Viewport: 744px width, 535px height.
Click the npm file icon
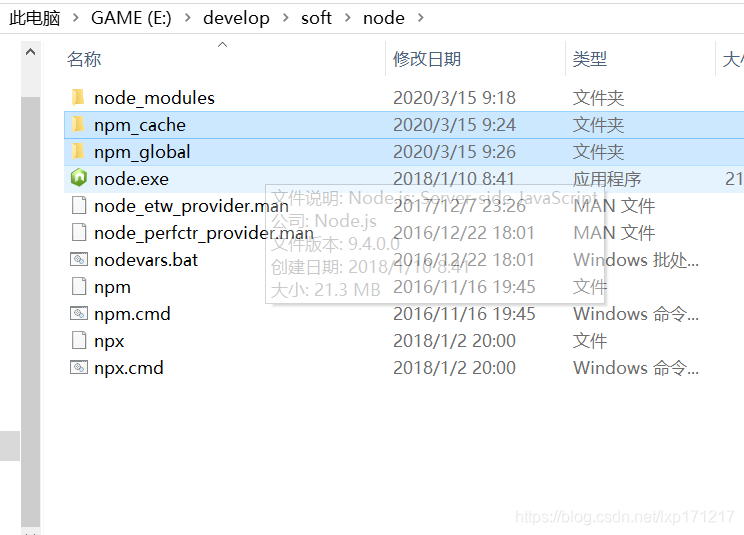pyautogui.click(x=79, y=286)
